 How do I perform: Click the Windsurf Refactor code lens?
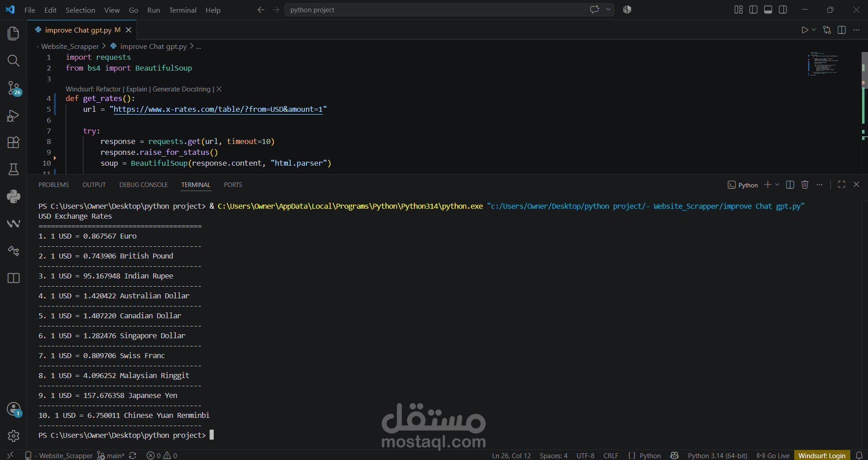(93, 89)
